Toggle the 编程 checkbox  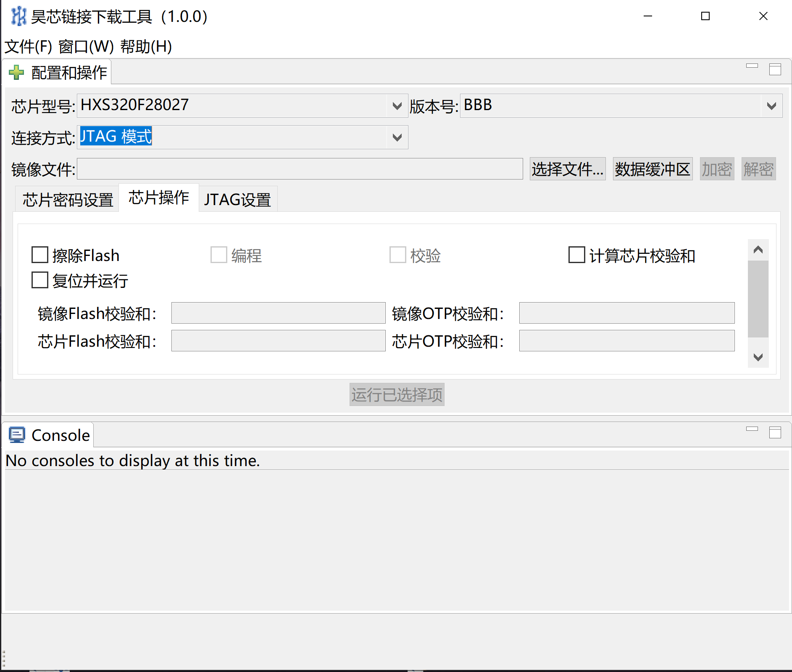pos(219,255)
